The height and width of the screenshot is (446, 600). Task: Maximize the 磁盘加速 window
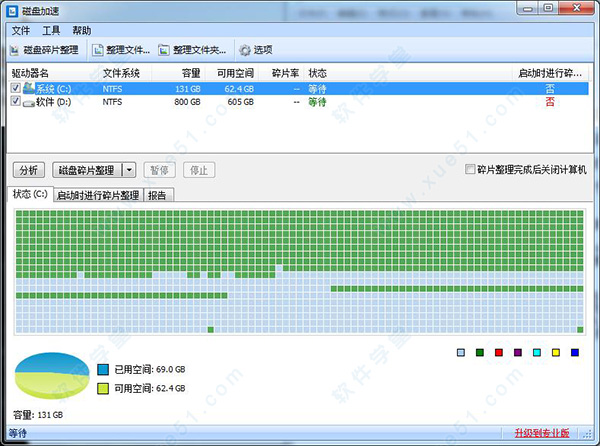click(548, 8)
